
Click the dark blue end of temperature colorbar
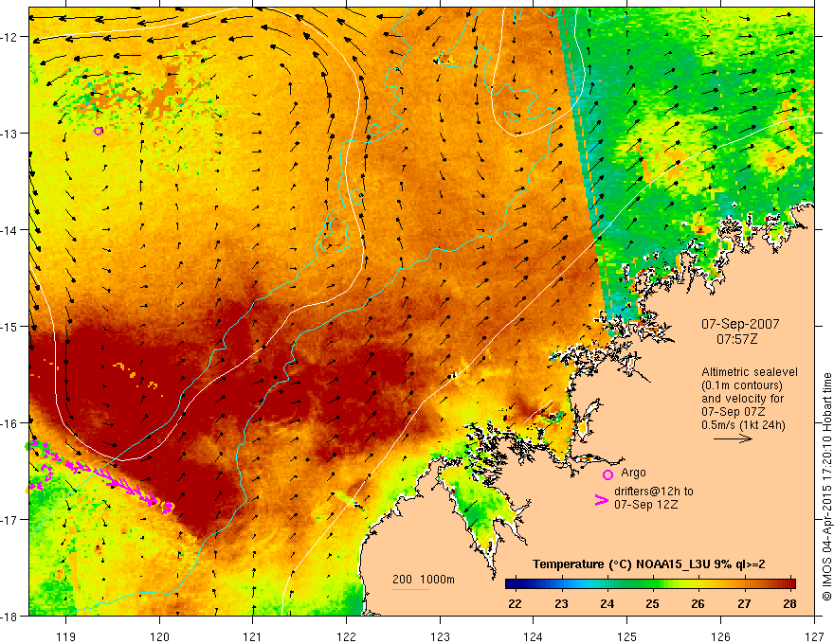511,583
